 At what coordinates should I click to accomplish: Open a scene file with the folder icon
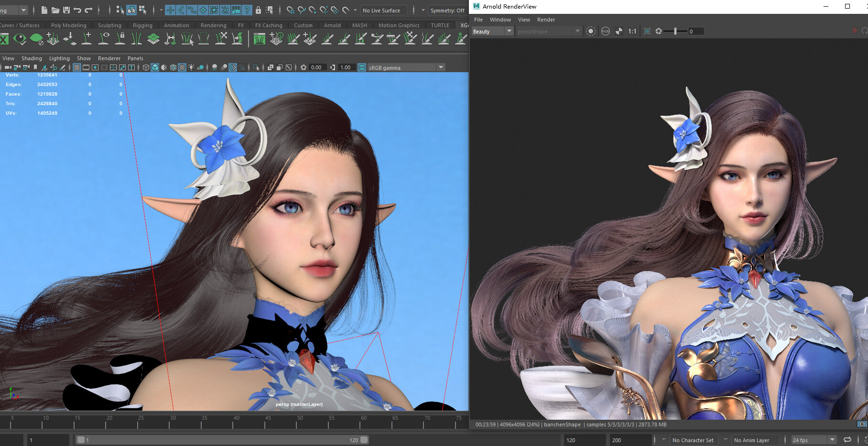(x=55, y=10)
